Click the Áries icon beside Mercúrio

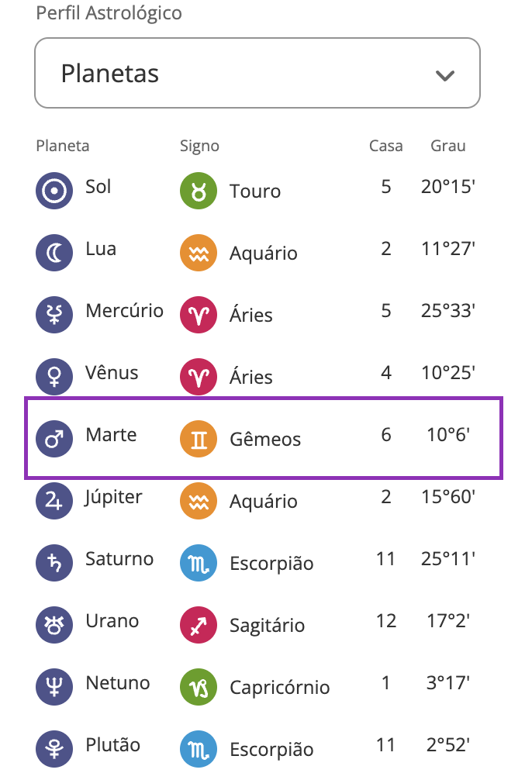[198, 314]
